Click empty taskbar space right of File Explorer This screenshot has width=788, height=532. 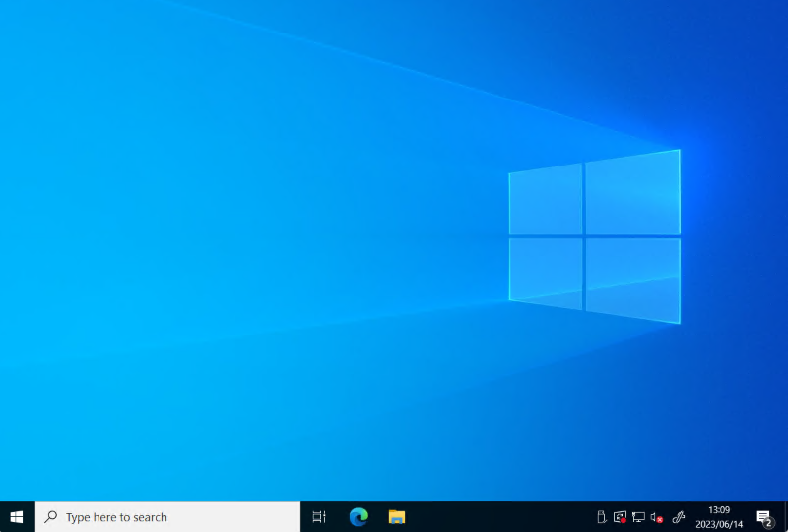click(x=492, y=517)
